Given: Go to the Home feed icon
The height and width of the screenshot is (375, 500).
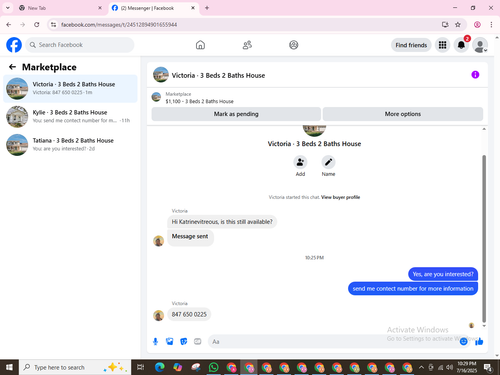Looking at the screenshot, I should point(200,45).
